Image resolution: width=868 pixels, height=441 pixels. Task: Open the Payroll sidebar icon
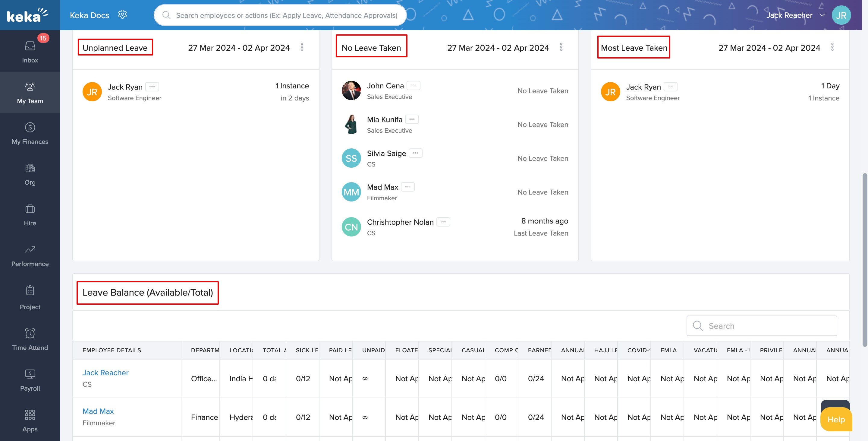coord(30,374)
